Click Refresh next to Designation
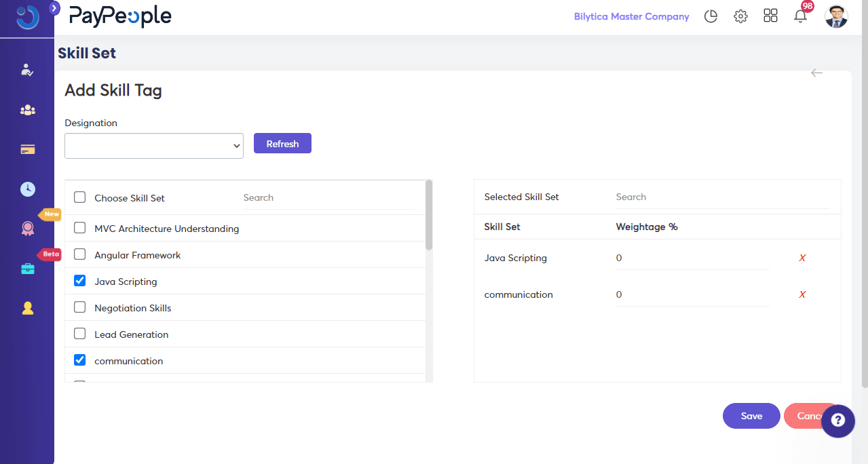 [x=282, y=143]
